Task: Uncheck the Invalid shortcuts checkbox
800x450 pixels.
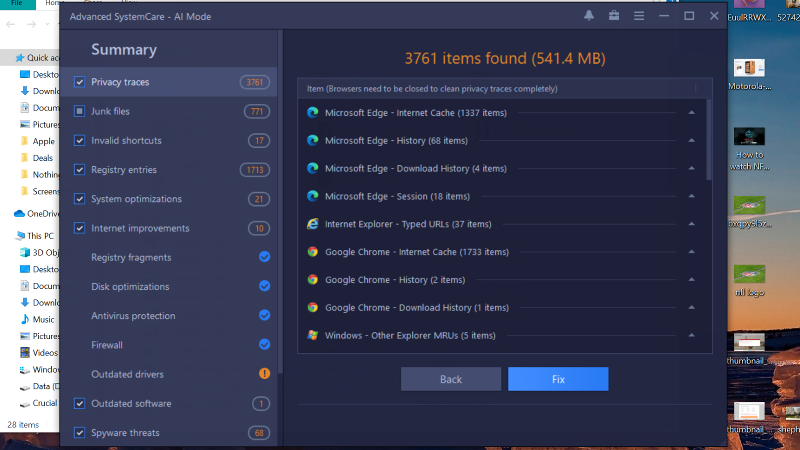Action: point(79,140)
